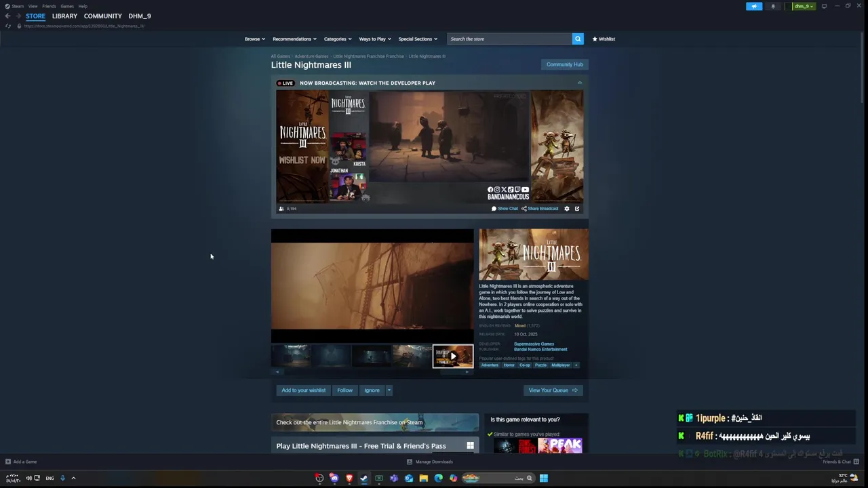Open the Little Nightmares Franchise banner
Viewport: 868px width, 488px height.
(375, 422)
